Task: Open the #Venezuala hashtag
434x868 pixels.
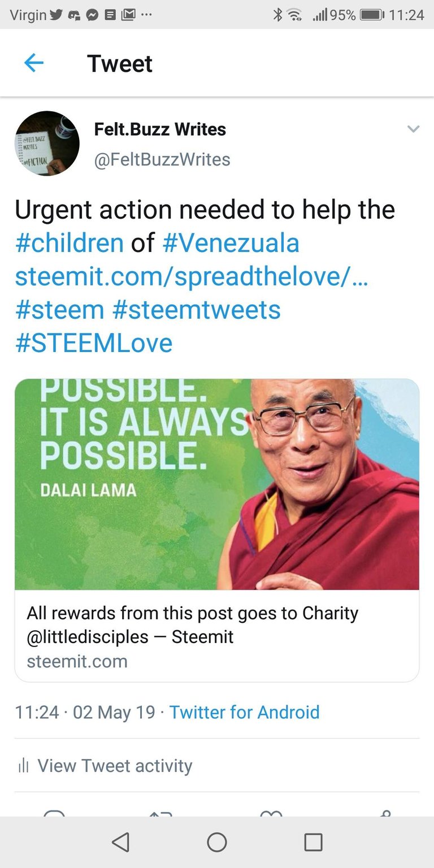Action: coord(231,244)
